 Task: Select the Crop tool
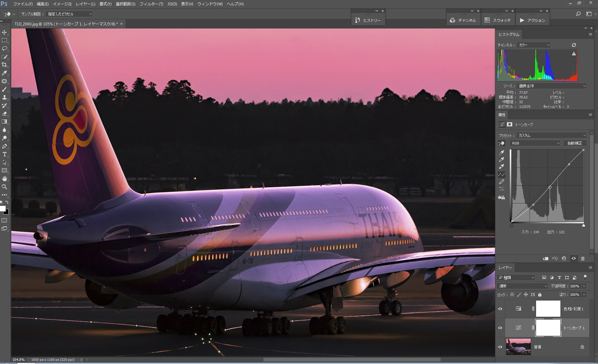(4, 65)
